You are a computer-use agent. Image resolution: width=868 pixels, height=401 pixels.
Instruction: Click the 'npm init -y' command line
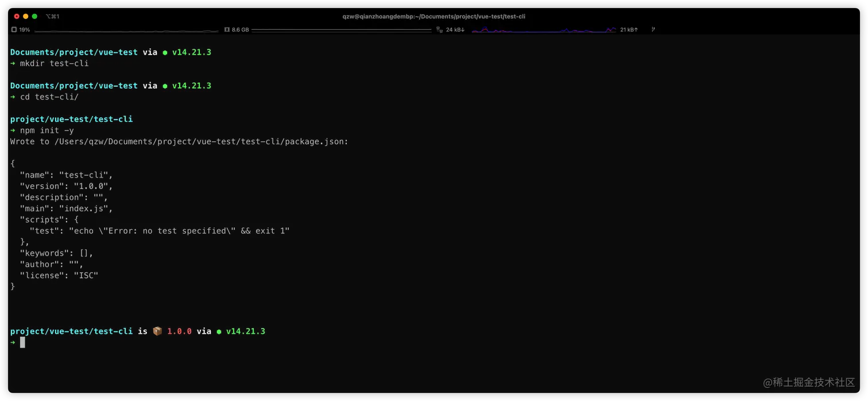click(x=42, y=130)
